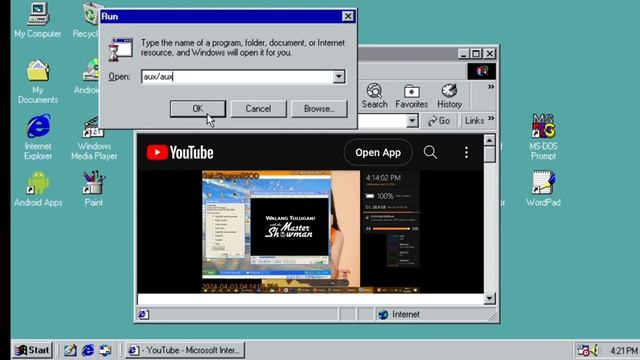Launch WordPad desktop shortcut

[x=543, y=189]
